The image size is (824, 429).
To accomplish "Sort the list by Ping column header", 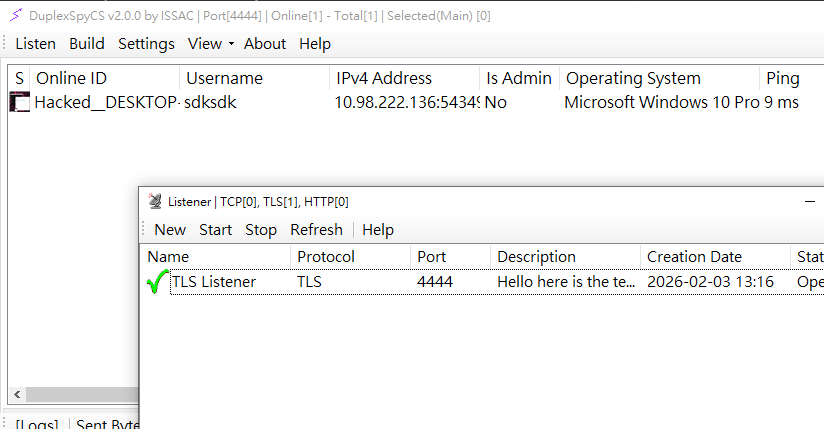I will pos(783,78).
